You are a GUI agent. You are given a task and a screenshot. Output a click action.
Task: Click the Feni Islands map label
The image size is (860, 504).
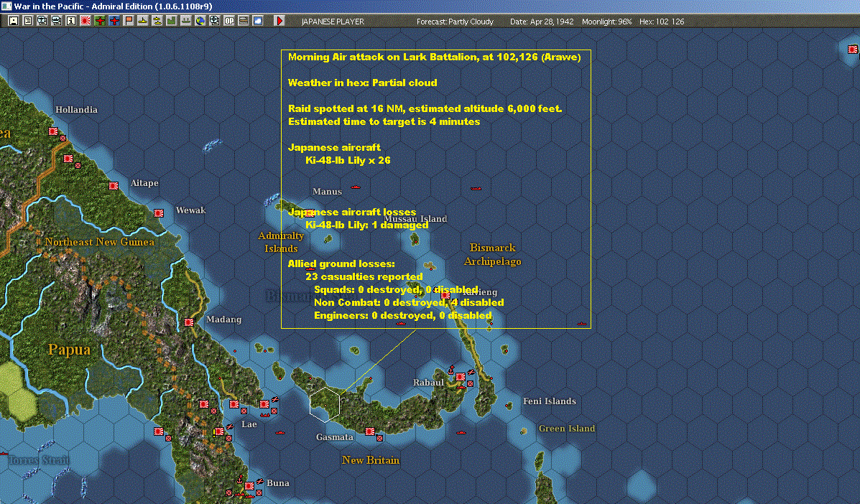coord(549,401)
